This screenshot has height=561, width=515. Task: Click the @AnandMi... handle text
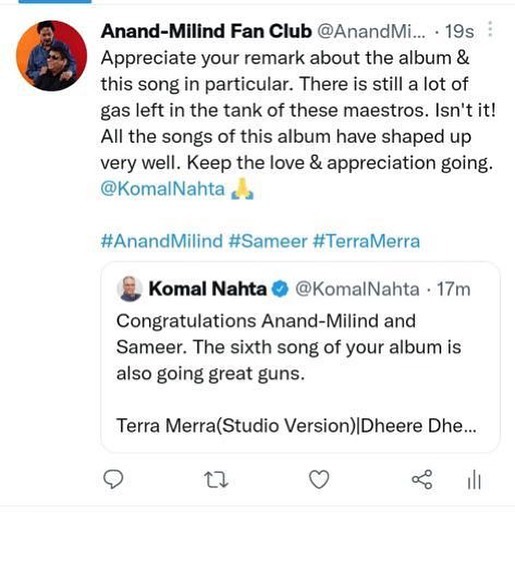tap(372, 31)
